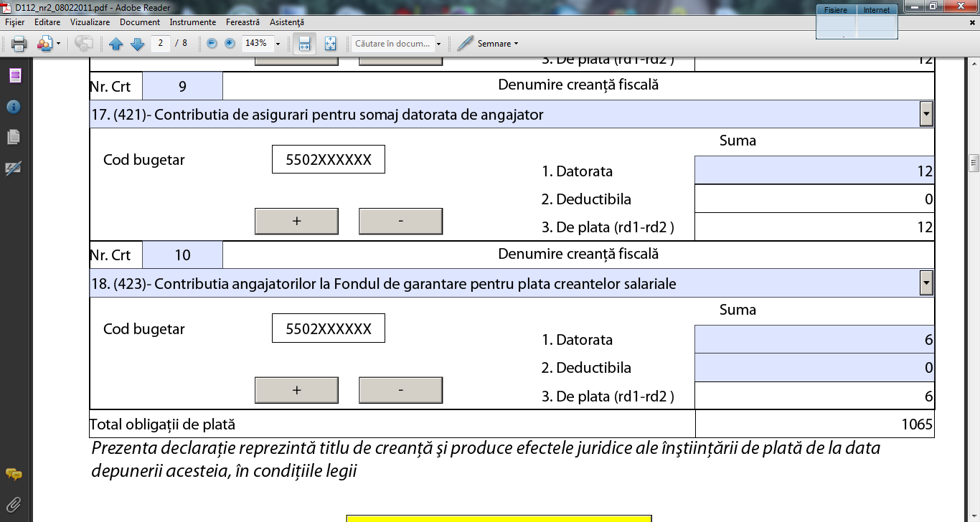The image size is (980, 522).
Task: Click the Fisiere desktop toolbar tab
Action: [836, 10]
